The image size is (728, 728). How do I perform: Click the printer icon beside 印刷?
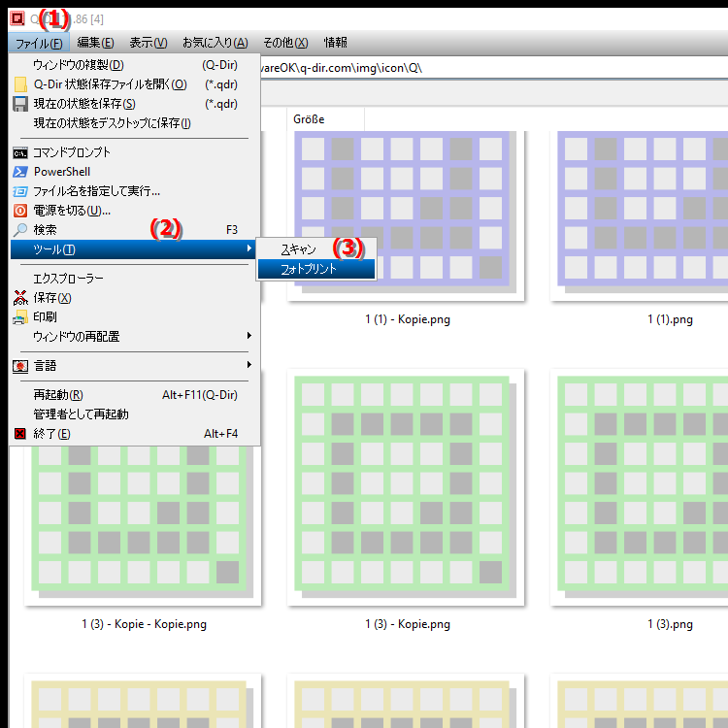pos(20,317)
